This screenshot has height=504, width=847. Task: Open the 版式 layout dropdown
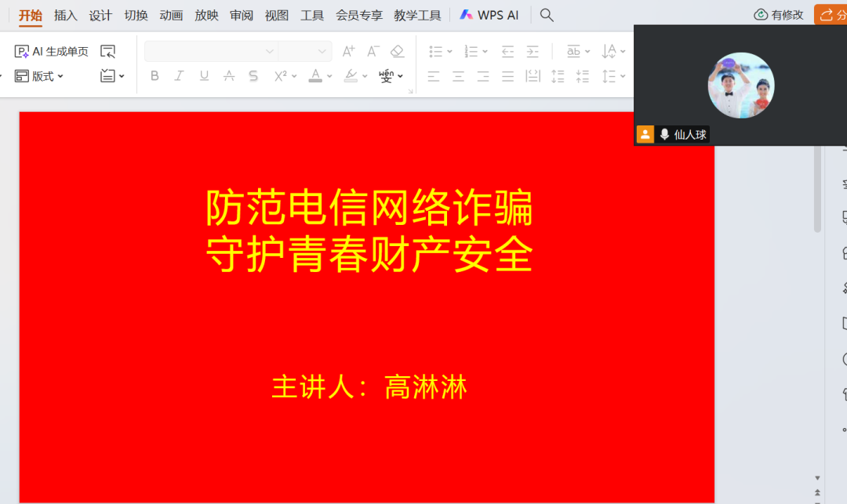coord(39,76)
